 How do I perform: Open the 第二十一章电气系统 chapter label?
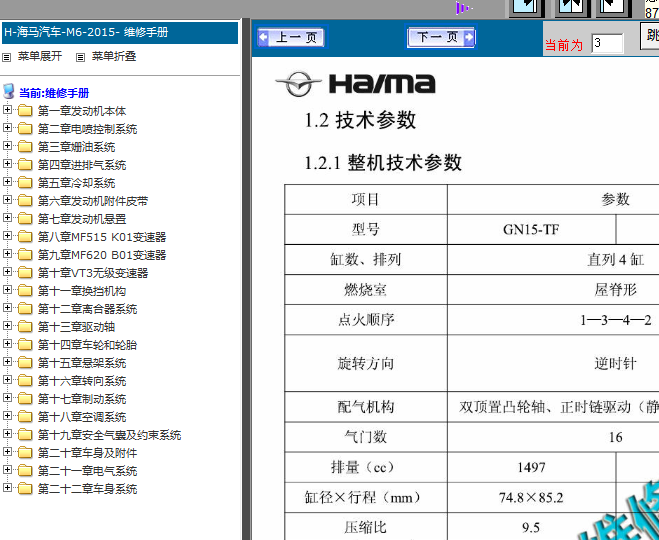[87, 471]
